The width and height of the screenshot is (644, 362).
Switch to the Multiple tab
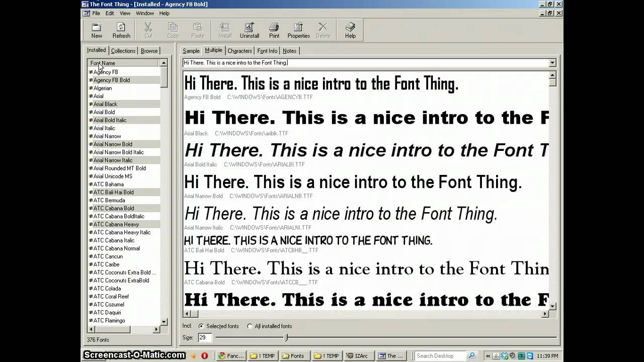pyautogui.click(x=213, y=50)
